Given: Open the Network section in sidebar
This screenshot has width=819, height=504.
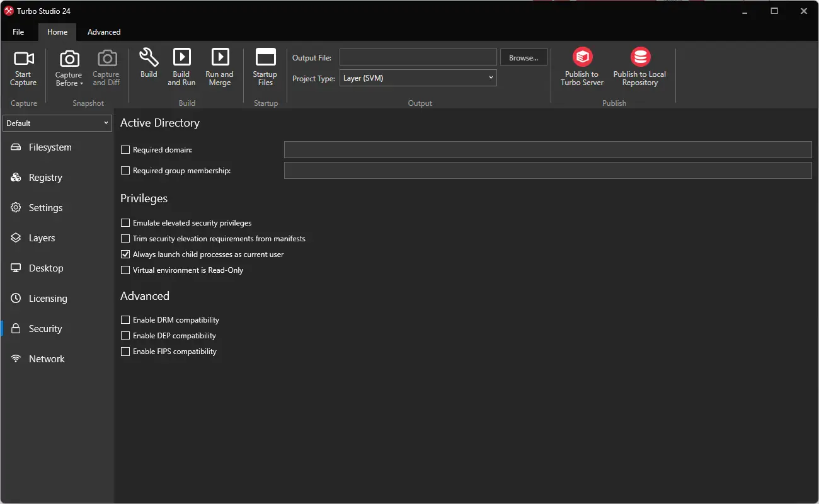Looking at the screenshot, I should point(57,359).
